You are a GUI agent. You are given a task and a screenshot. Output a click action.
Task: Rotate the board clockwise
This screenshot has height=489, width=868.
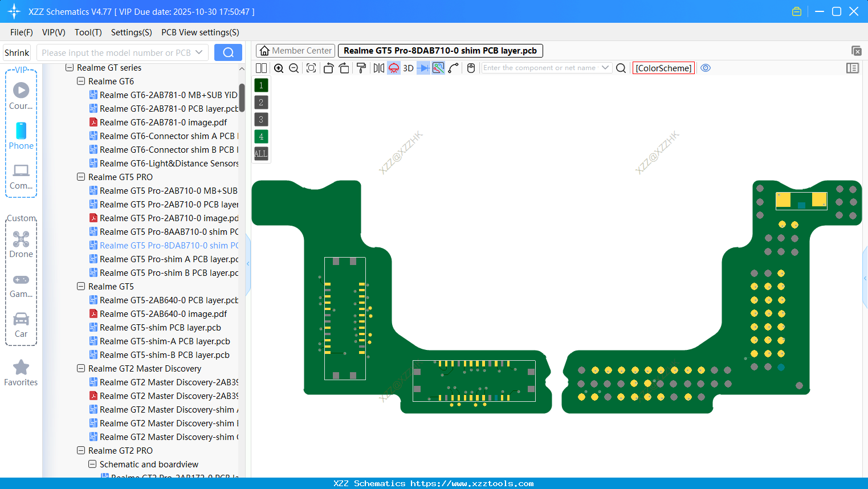pyautogui.click(x=344, y=68)
